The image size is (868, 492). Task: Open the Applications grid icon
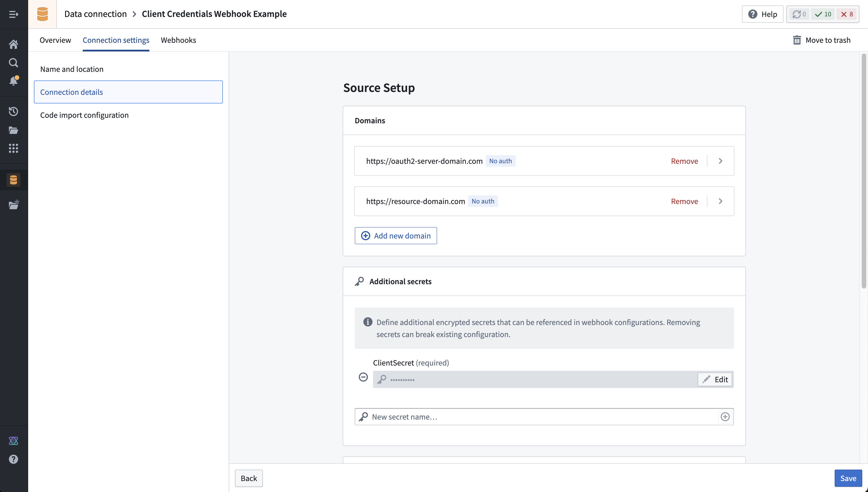(x=13, y=148)
